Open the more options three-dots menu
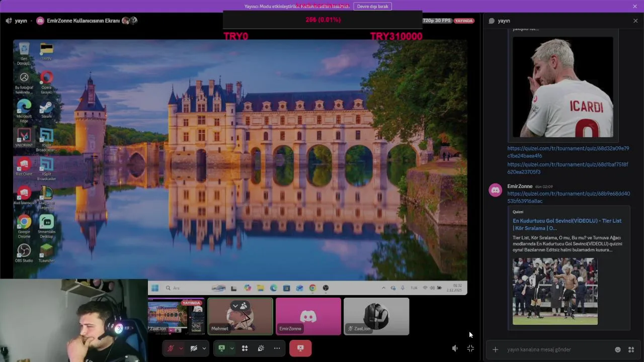Image resolution: width=644 pixels, height=362 pixels. (277, 348)
